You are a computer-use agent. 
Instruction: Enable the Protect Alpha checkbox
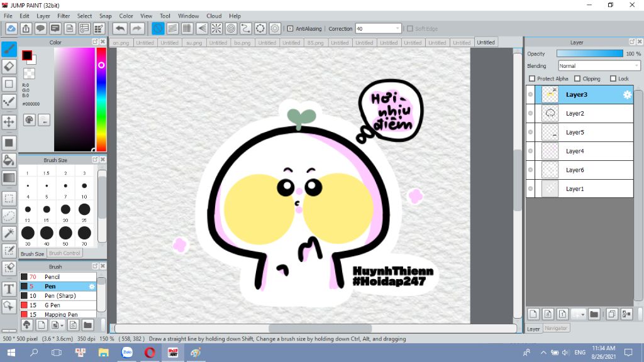pos(532,79)
